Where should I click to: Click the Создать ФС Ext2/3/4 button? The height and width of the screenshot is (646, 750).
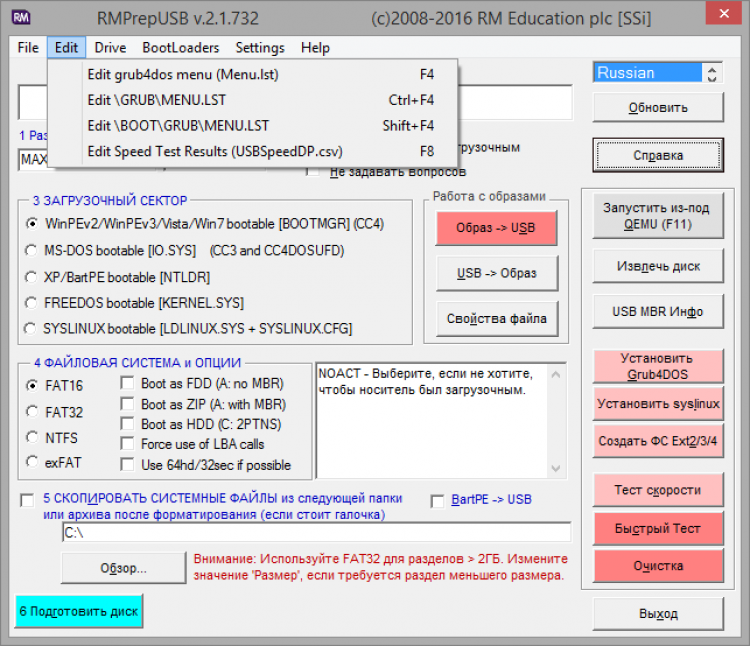(658, 441)
